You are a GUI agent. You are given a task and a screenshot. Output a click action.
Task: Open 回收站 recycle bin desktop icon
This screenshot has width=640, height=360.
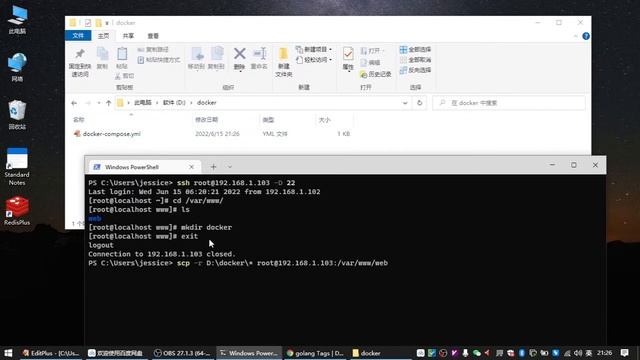point(17,115)
